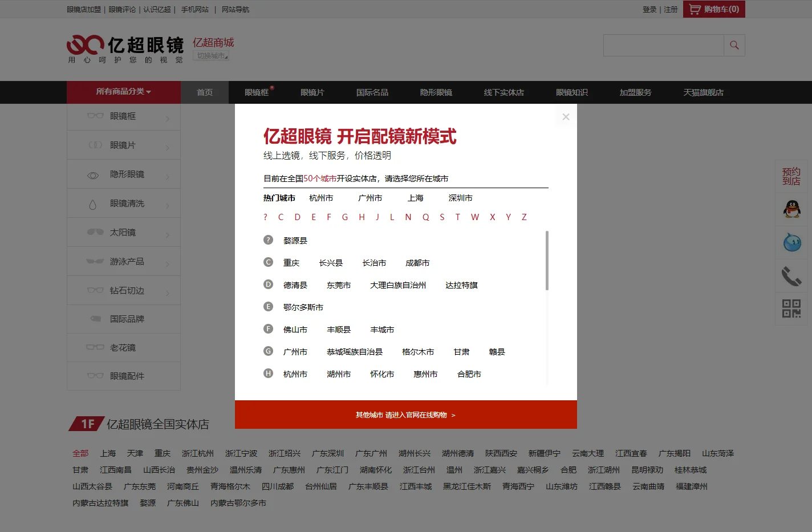Select 婺源县 city entry

coord(295,241)
